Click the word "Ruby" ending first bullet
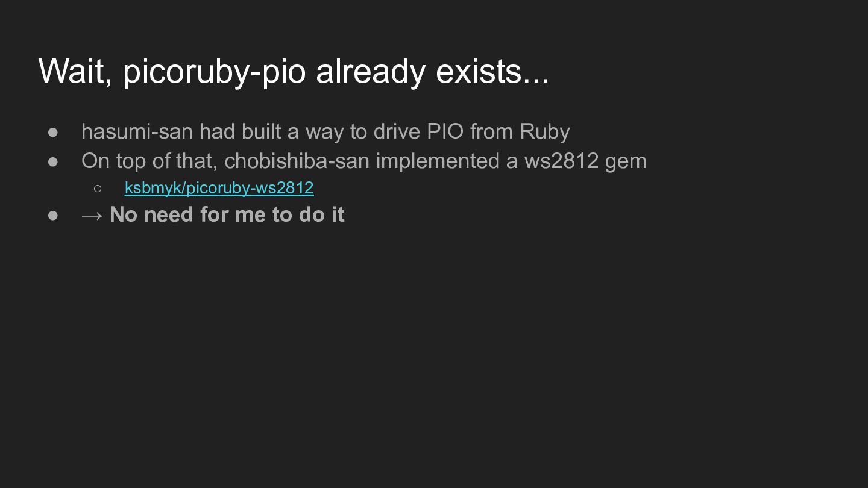868x488 pixels. (545, 132)
